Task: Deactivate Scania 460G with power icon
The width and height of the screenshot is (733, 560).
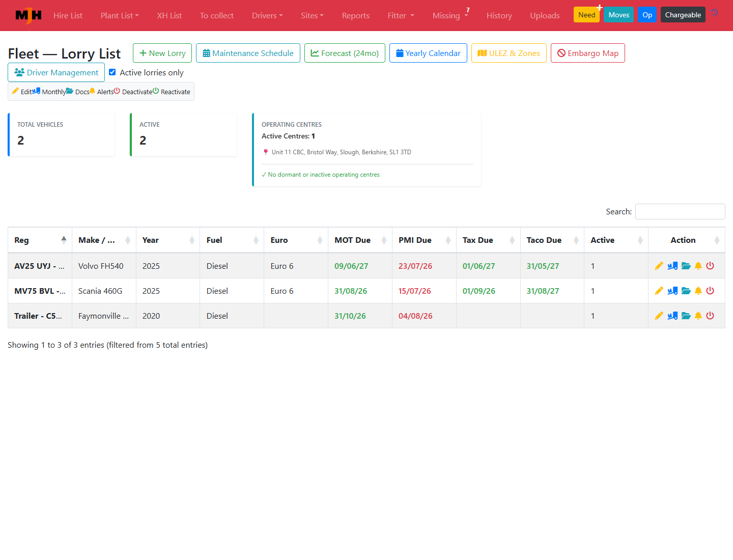Action: (x=710, y=291)
